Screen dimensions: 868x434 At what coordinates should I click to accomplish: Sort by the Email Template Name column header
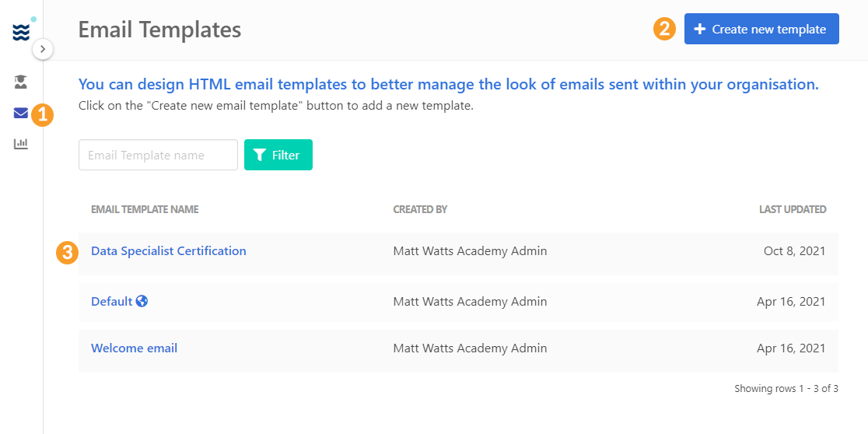pos(145,209)
